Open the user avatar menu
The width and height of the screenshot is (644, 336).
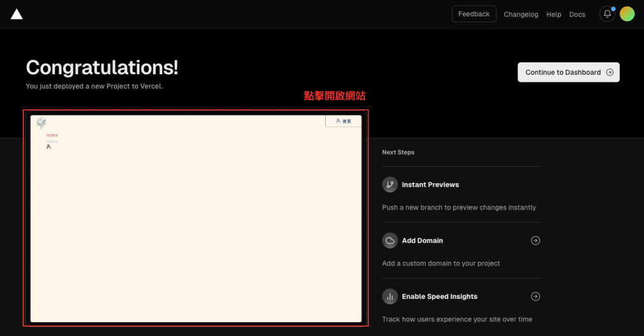627,14
